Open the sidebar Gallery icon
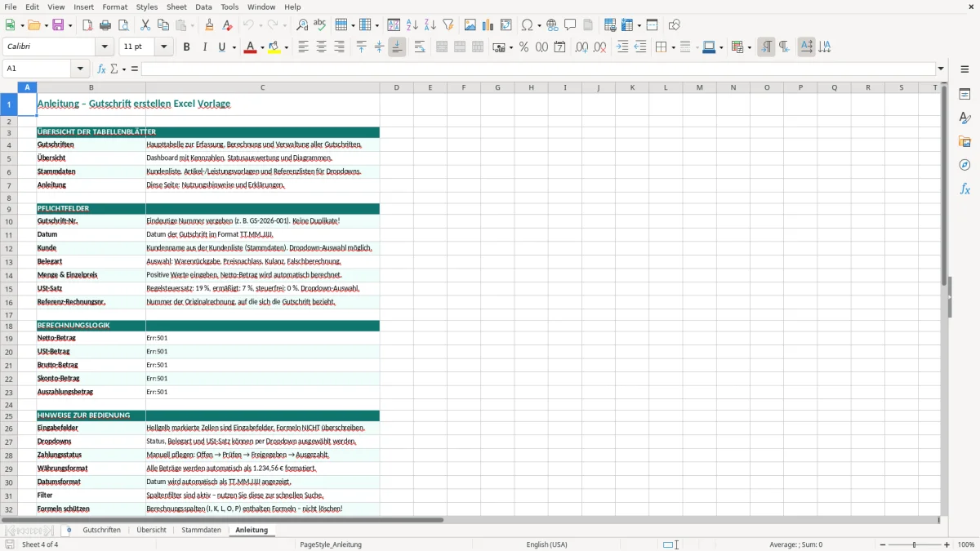This screenshot has width=980, height=551. (964, 142)
